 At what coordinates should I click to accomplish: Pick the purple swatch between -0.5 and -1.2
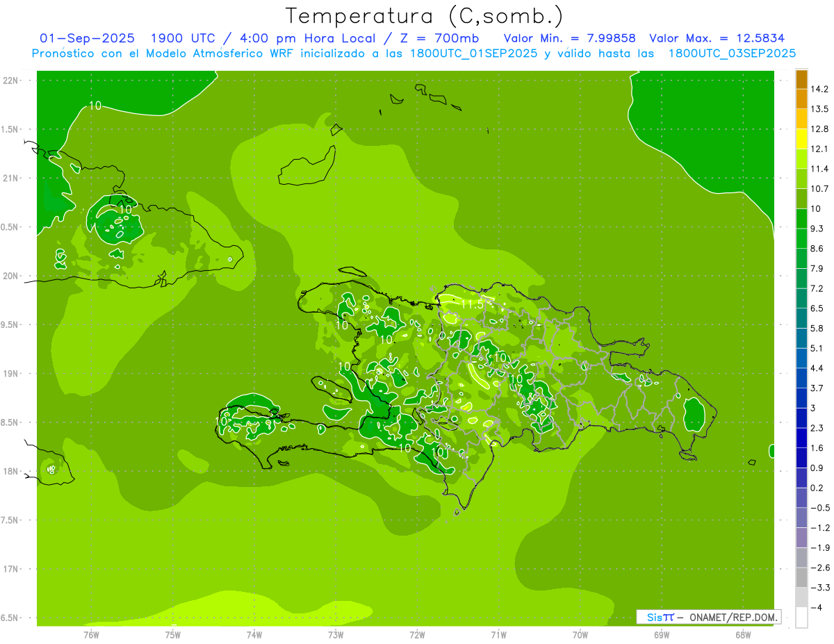coord(801,518)
